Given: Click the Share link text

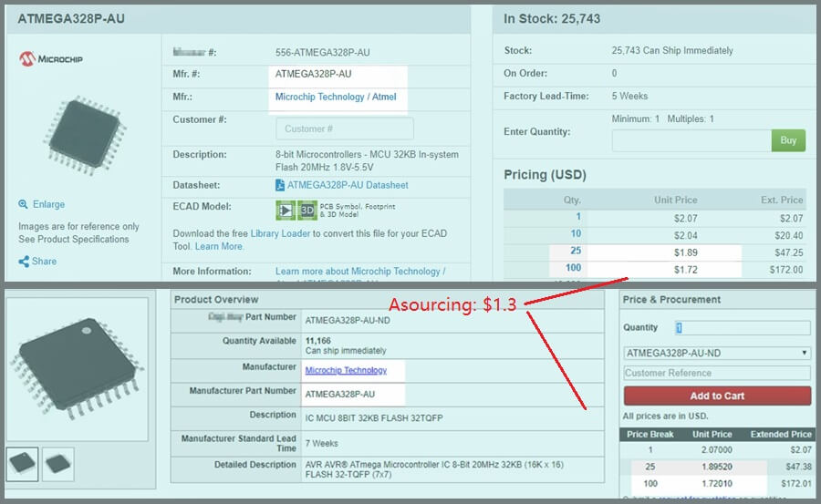Looking at the screenshot, I should 44,262.
